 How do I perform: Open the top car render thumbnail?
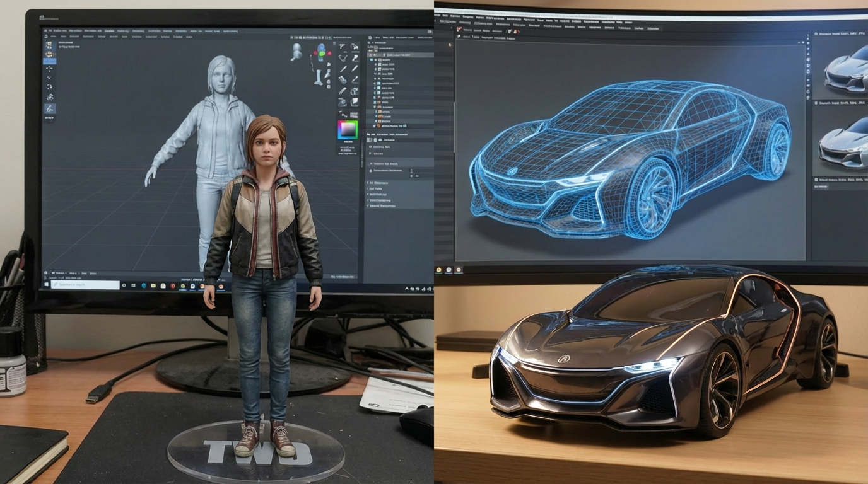pos(846,69)
